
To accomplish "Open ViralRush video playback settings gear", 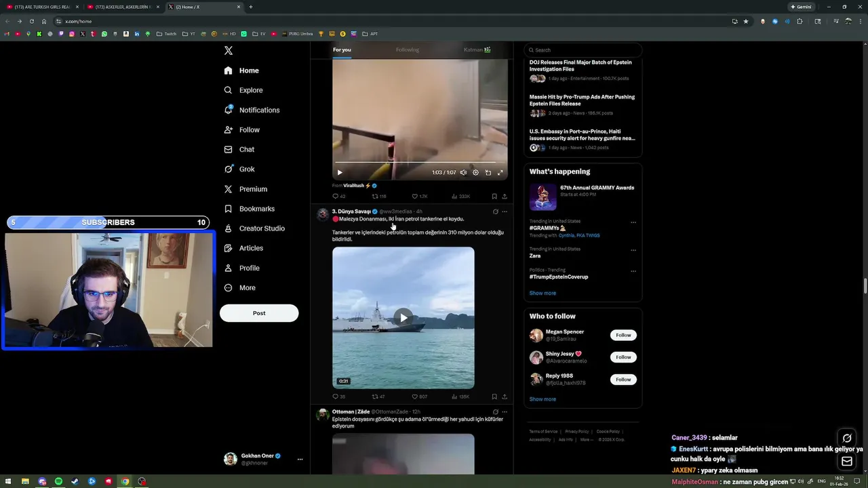I will (475, 172).
